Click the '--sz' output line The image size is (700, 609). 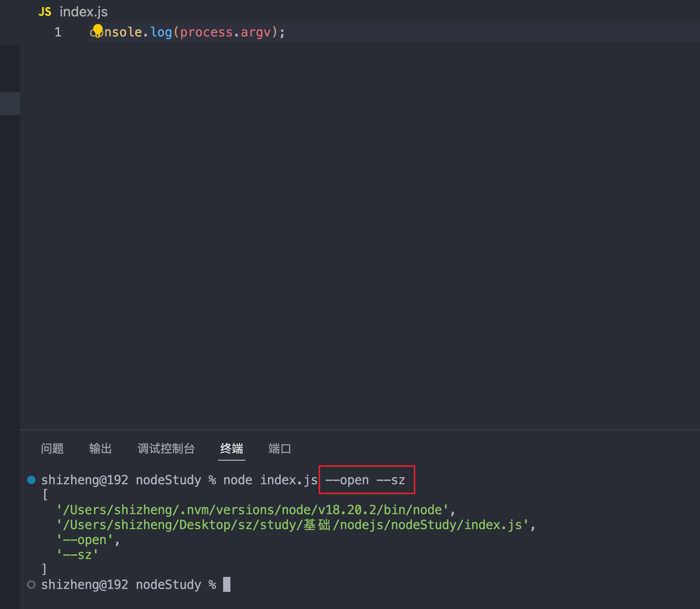tap(77, 555)
